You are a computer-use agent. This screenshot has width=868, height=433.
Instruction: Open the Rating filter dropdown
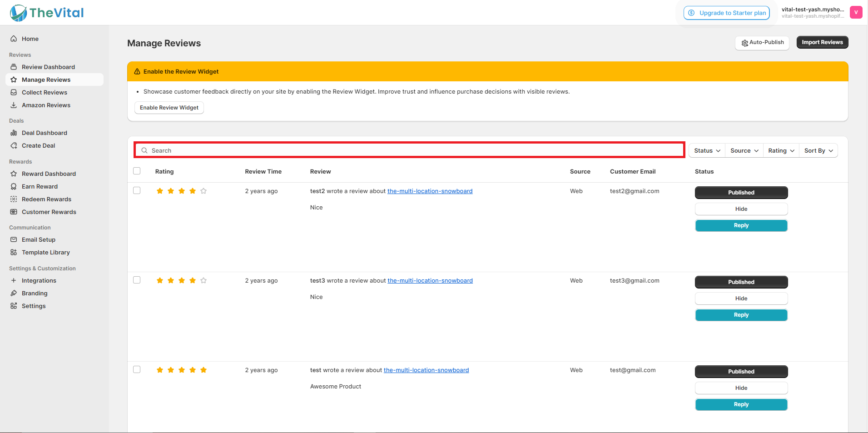pos(781,150)
